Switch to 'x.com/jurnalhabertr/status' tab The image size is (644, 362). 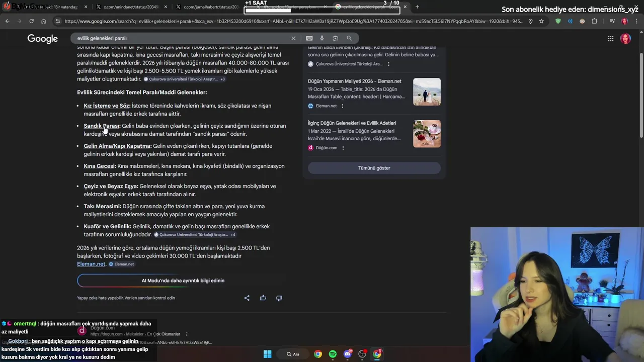pyautogui.click(x=206, y=7)
